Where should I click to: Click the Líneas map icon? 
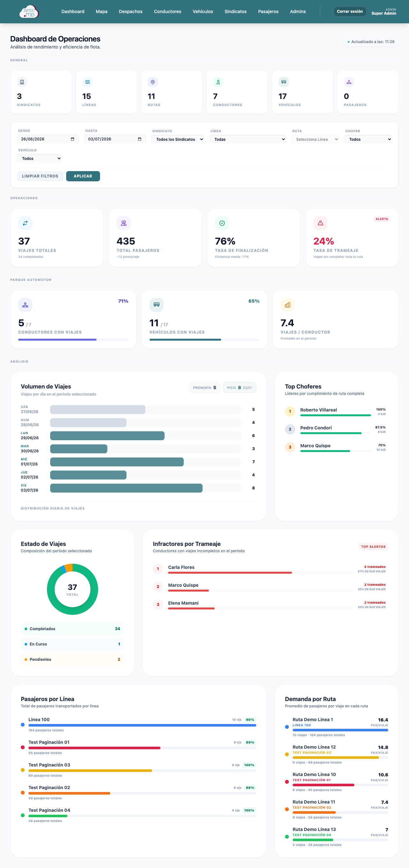tap(87, 82)
